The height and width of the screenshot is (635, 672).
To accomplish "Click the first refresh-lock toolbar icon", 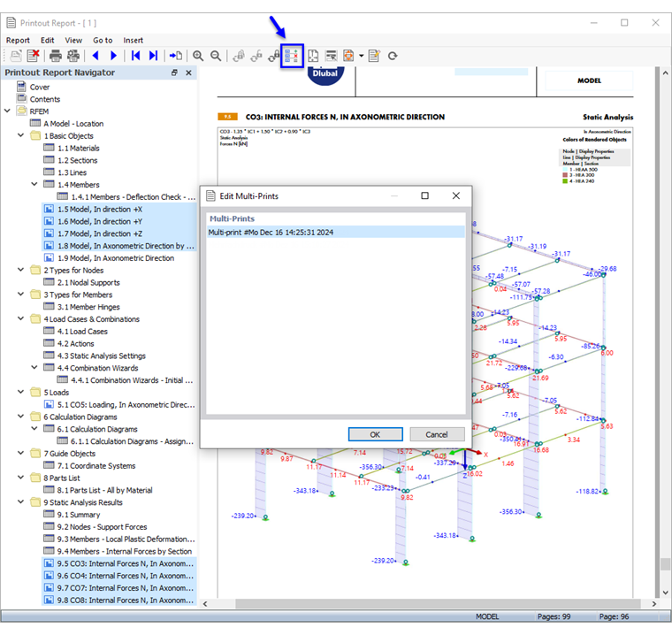I will [239, 56].
